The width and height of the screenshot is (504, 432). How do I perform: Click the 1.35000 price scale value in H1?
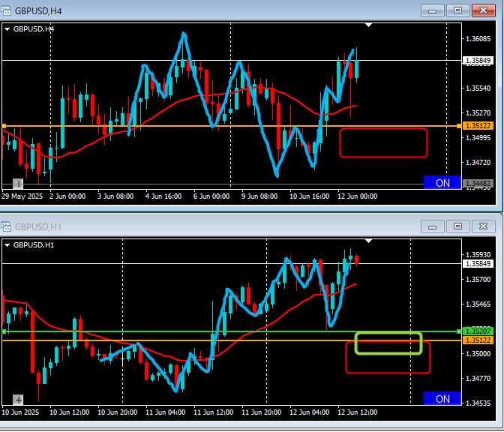pyautogui.click(x=478, y=354)
